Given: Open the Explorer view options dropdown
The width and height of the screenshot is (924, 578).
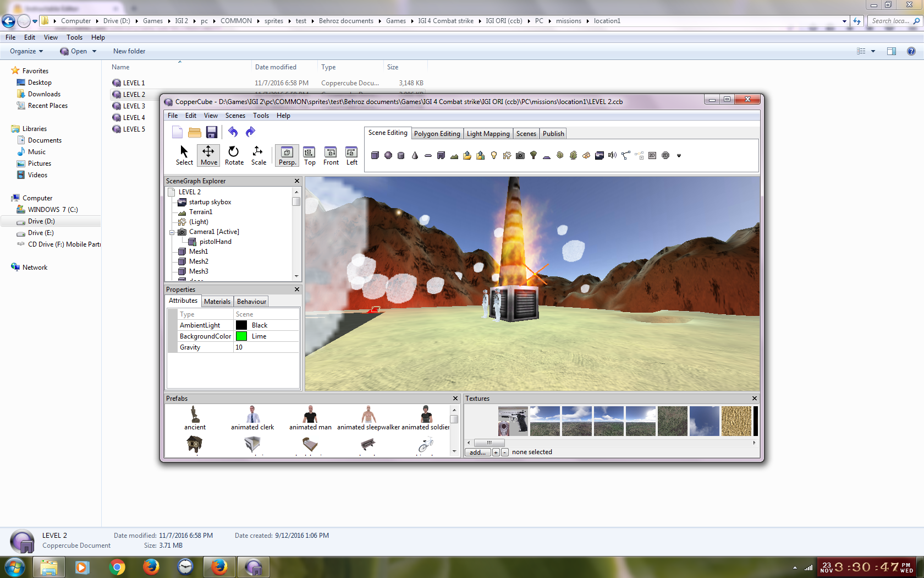Looking at the screenshot, I should pyautogui.click(x=873, y=51).
